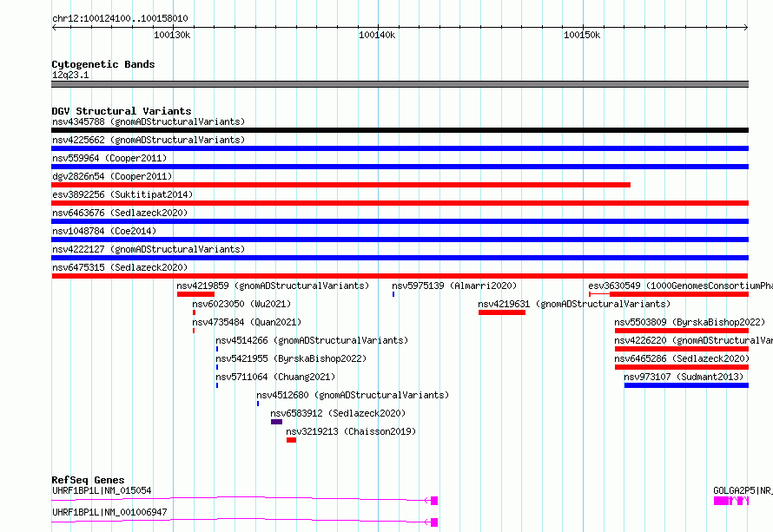Select the nsv6023050 (Wu2021) label

click(241, 304)
